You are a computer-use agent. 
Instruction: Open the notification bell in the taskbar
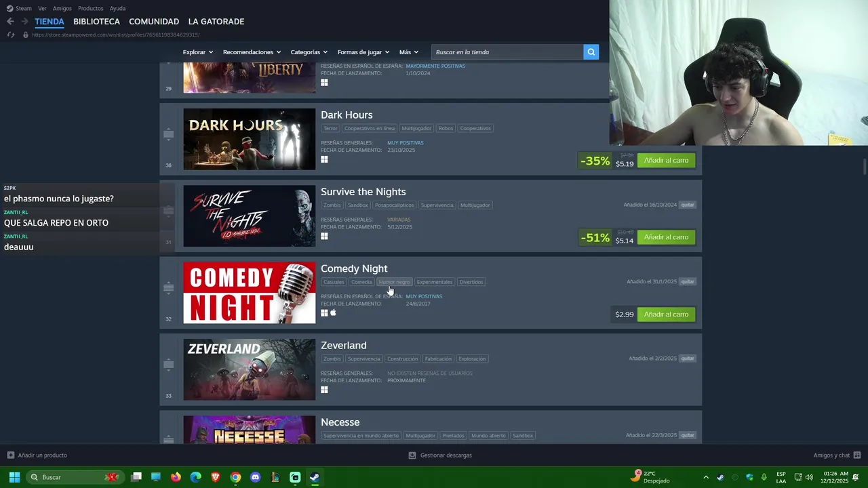point(857,477)
